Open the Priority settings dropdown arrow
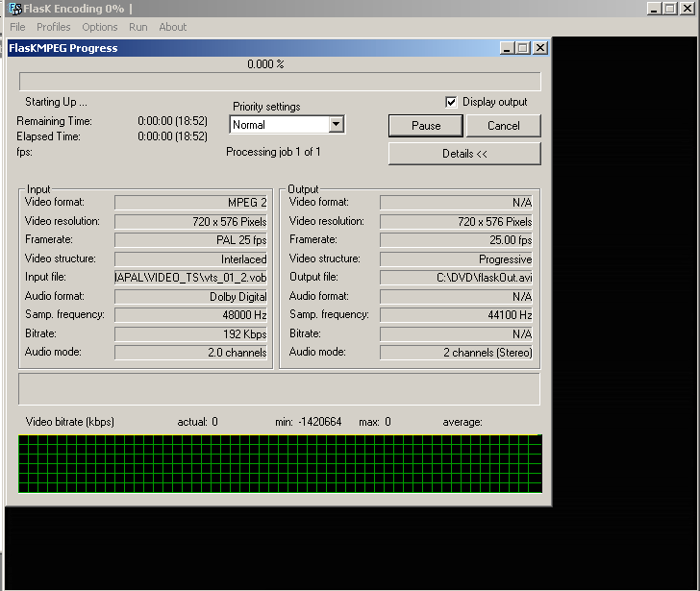The image size is (700, 591). 336,124
